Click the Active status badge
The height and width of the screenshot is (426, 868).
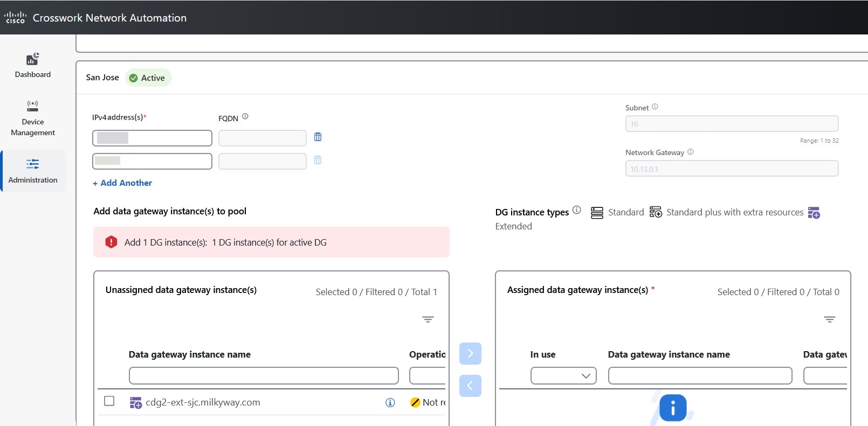pos(148,78)
